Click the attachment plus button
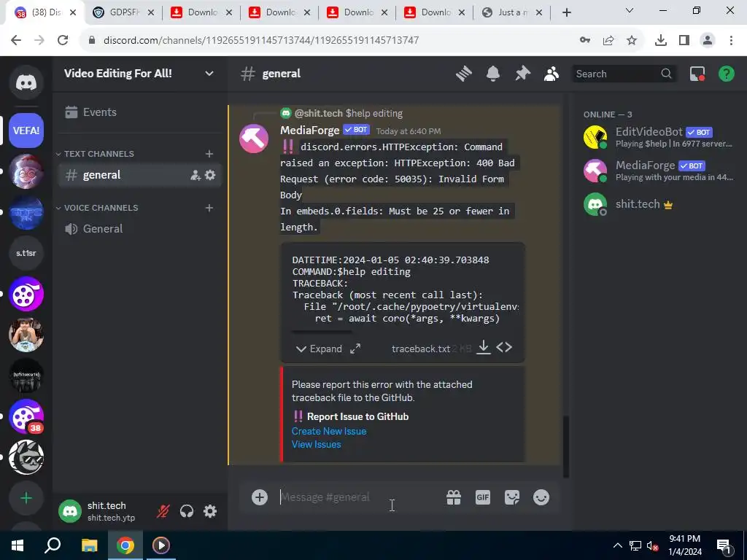The height and width of the screenshot is (560, 747). [260, 497]
